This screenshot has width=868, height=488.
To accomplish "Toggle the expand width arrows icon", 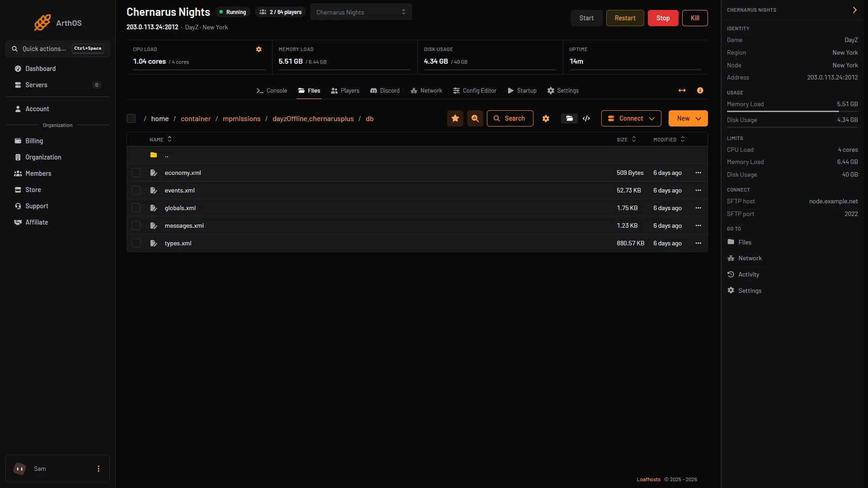I will (682, 90).
